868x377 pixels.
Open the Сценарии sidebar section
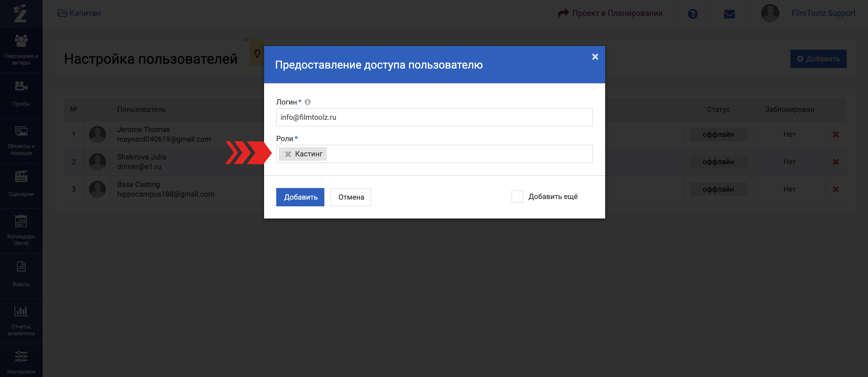21,186
